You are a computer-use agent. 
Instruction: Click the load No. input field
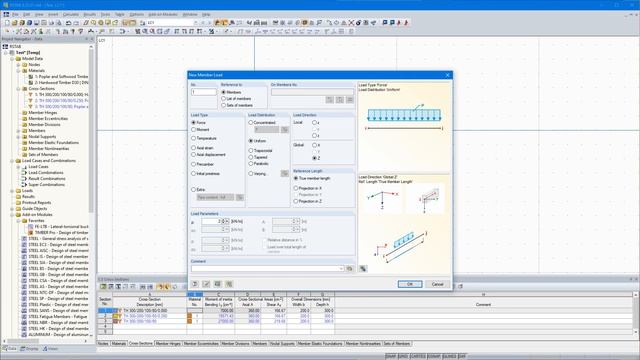tap(204, 92)
